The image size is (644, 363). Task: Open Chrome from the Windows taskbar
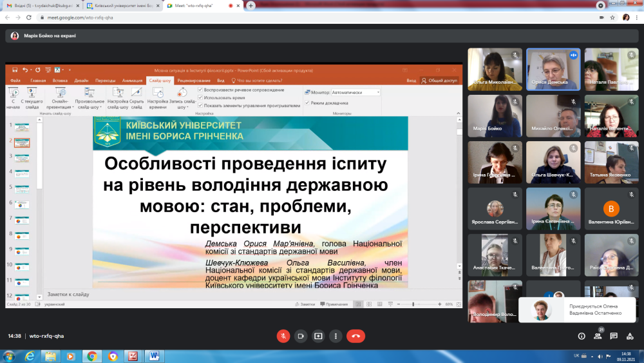(x=91, y=356)
